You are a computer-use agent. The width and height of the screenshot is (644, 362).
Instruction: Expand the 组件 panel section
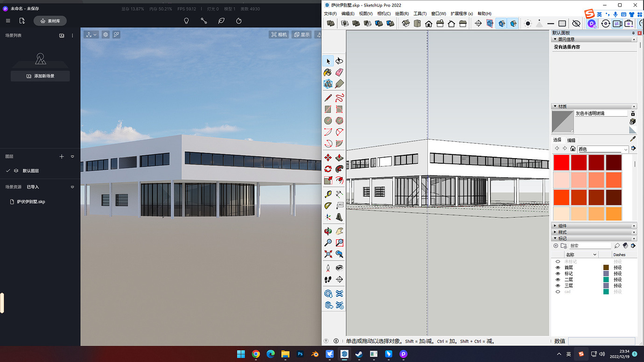[x=562, y=226]
